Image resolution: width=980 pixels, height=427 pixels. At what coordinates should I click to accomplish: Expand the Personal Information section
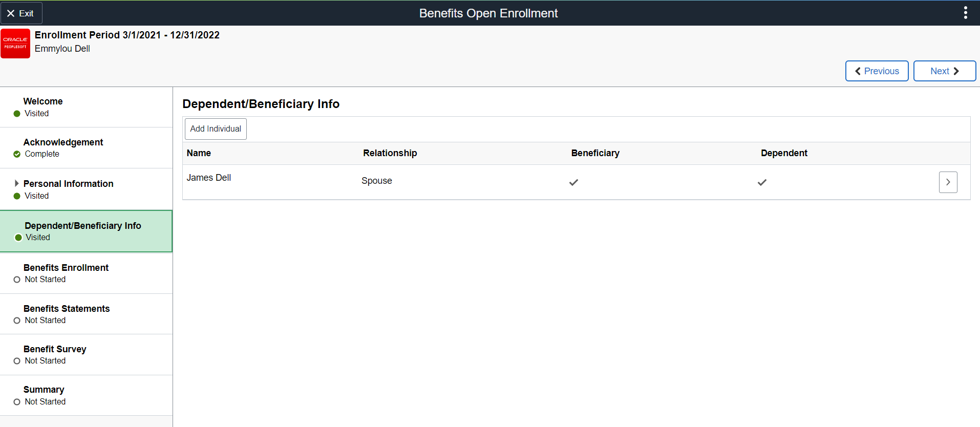pos(16,183)
